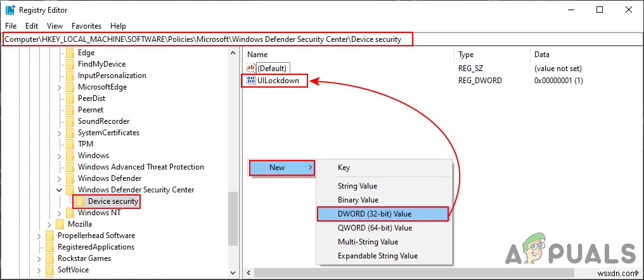
Task: Select the Windows Advanced Threat Protection folder icon
Action: (70, 167)
